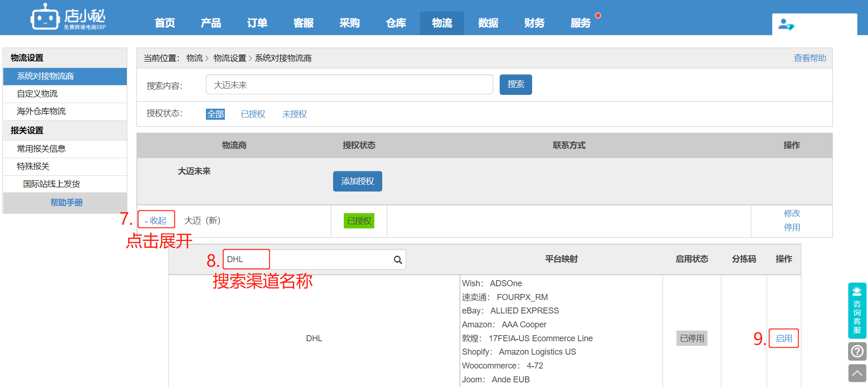Image resolution: width=868 pixels, height=387 pixels.
Task: Click the 授权状态 column header
Action: pos(359,145)
